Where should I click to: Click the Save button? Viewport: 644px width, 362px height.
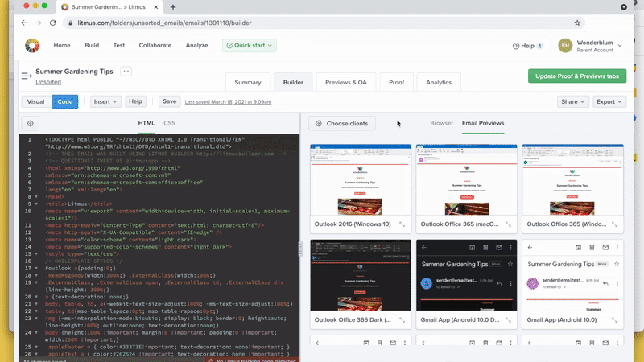[170, 101]
